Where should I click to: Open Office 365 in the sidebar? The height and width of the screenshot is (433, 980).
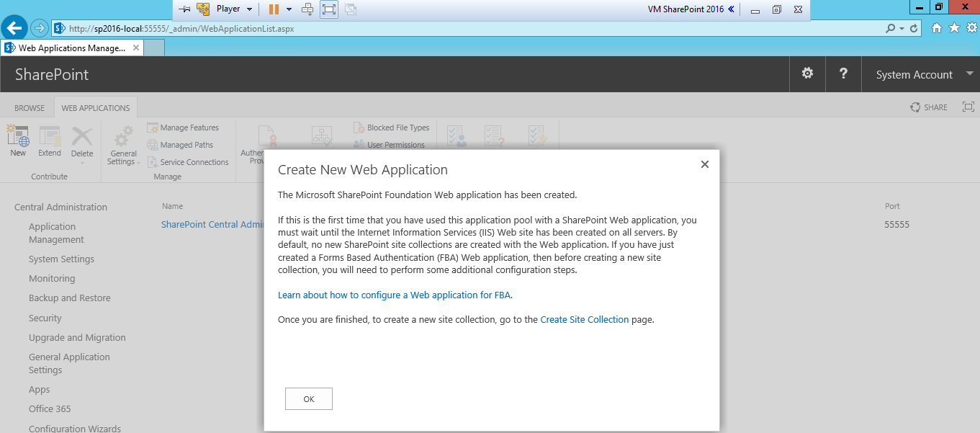click(x=50, y=409)
